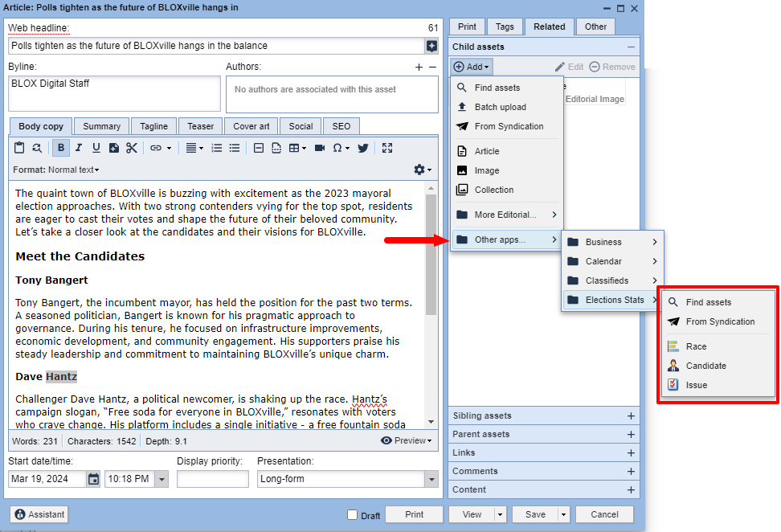
Task: Open fullscreen editor mode icon
Action: (387, 148)
